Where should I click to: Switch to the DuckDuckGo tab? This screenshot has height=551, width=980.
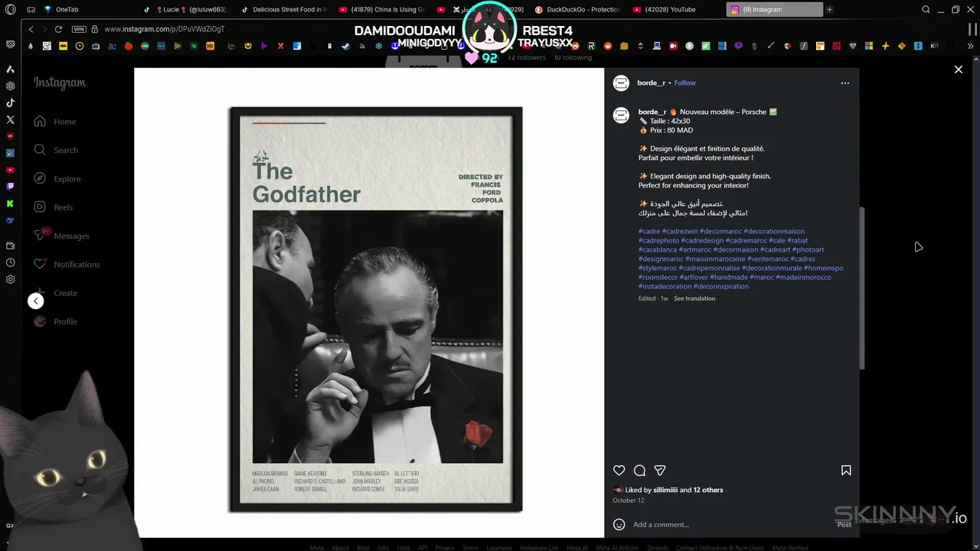(578, 9)
